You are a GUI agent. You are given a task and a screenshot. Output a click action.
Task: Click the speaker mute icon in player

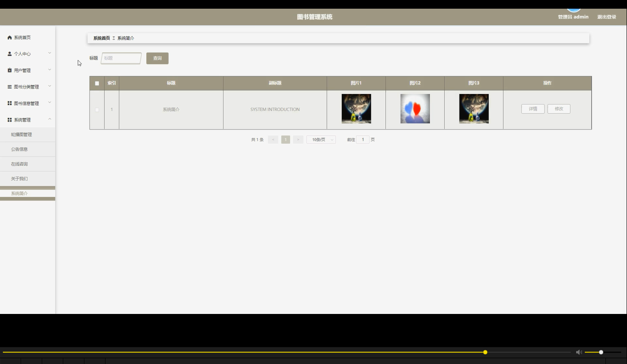coord(579,352)
